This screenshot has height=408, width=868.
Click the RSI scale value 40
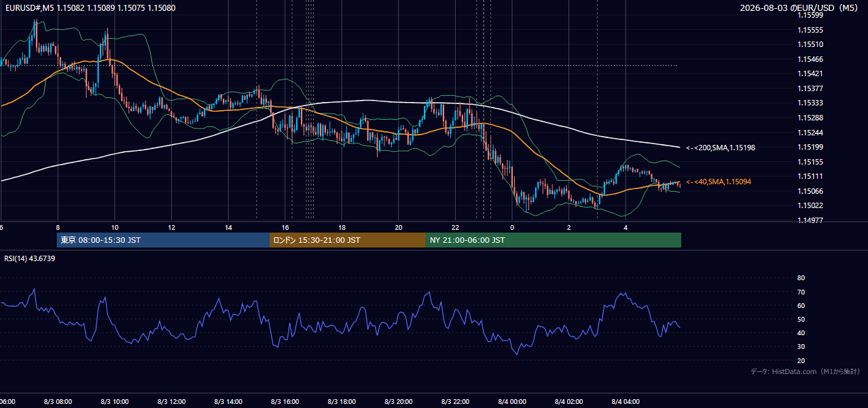[801, 333]
